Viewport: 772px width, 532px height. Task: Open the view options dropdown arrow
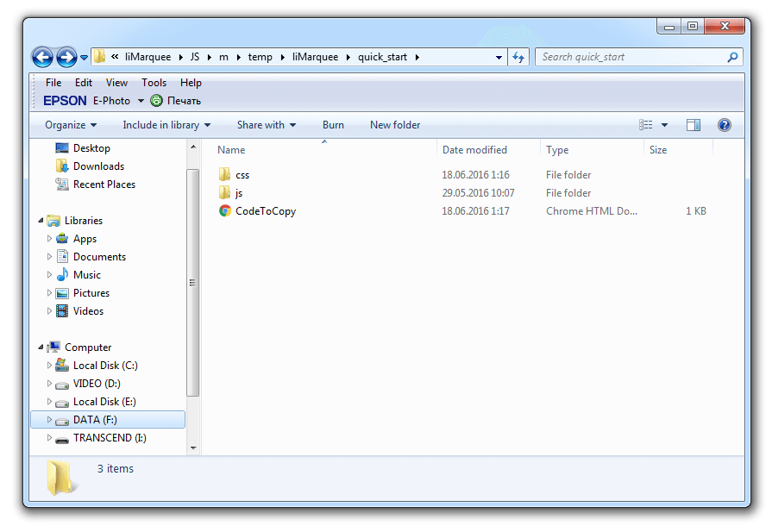(664, 125)
